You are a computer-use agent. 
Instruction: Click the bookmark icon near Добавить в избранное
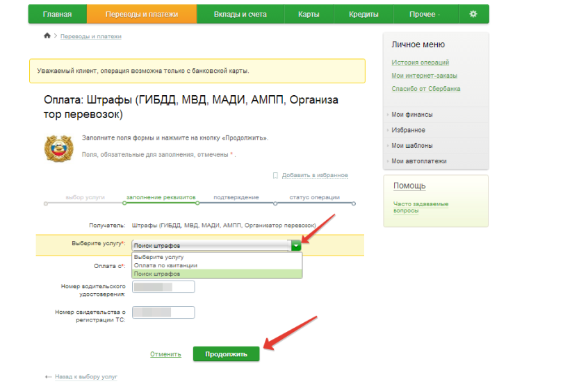tap(275, 175)
